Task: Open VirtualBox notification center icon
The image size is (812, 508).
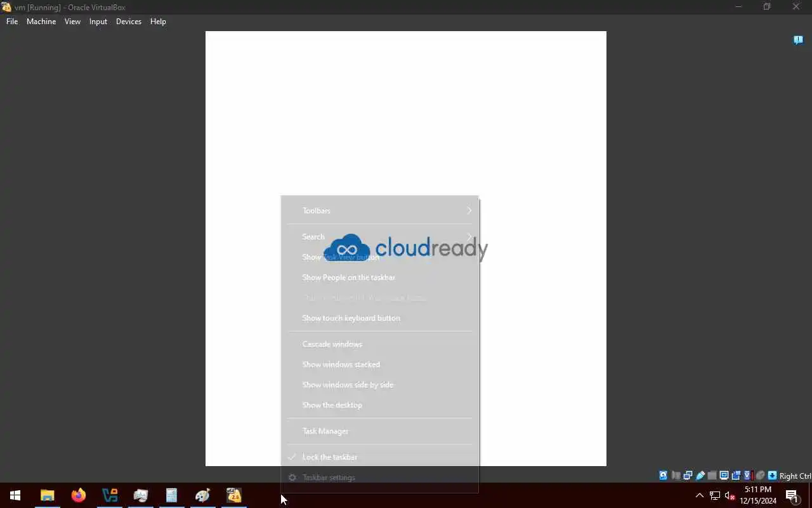Action: 798,40
